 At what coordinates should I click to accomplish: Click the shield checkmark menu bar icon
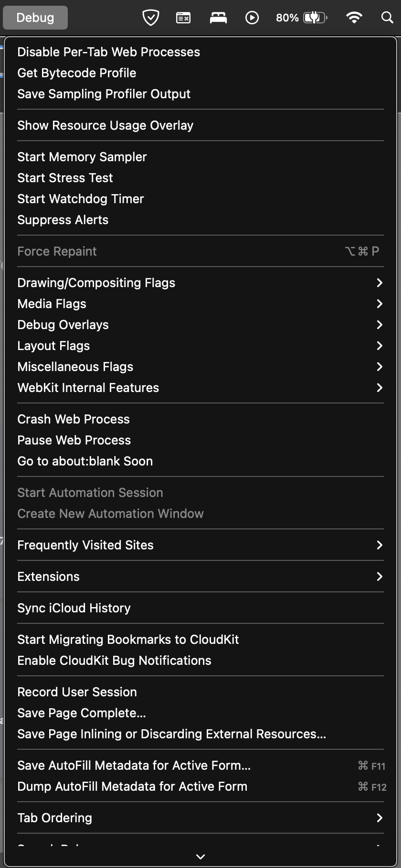click(150, 18)
